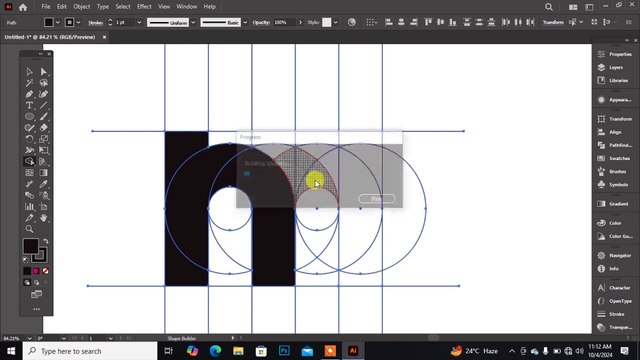This screenshot has width=640, height=360.
Task: Open the Window menu
Action: (x=187, y=7)
